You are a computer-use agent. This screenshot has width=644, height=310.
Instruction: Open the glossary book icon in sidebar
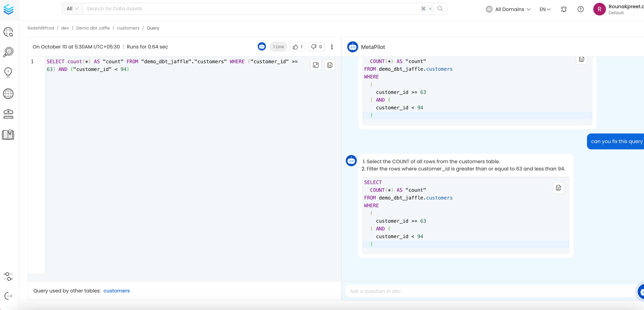click(x=8, y=134)
